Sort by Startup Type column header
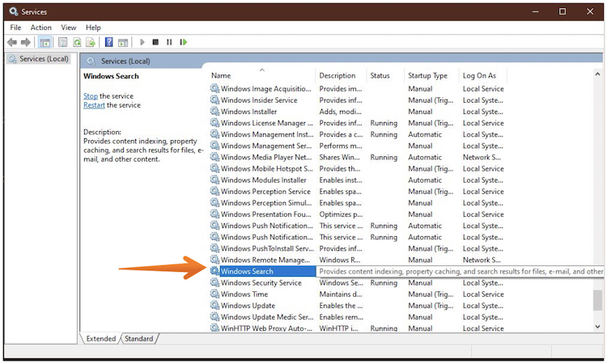607x364 pixels. tap(427, 75)
